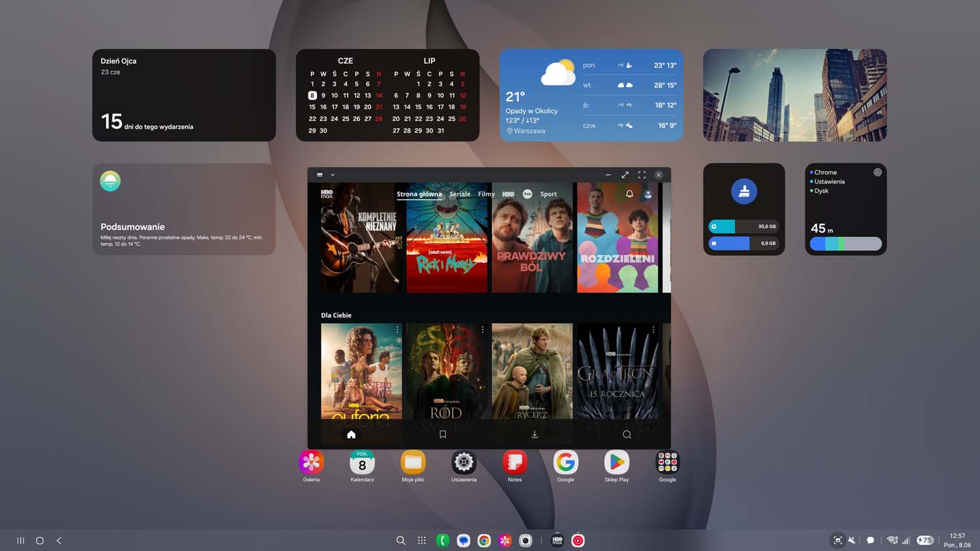Open the city skyline photo widget

[x=795, y=95]
